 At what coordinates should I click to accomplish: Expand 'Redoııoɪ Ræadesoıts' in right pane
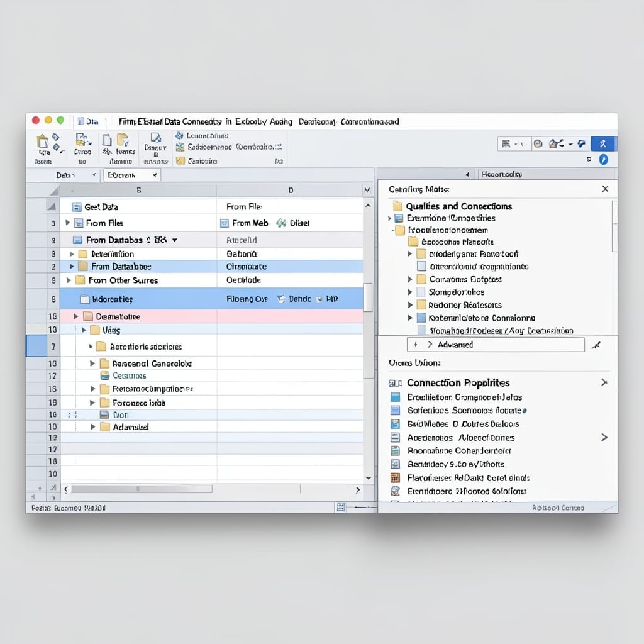pyautogui.click(x=409, y=305)
